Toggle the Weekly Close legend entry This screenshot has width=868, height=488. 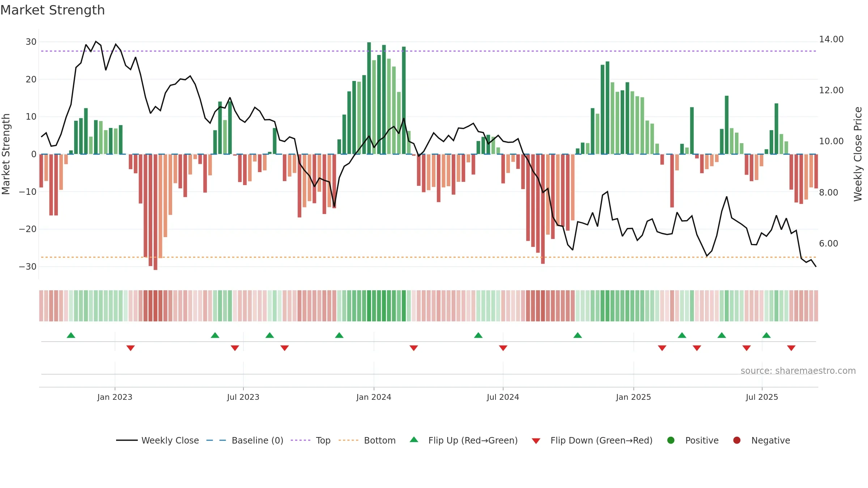point(157,440)
